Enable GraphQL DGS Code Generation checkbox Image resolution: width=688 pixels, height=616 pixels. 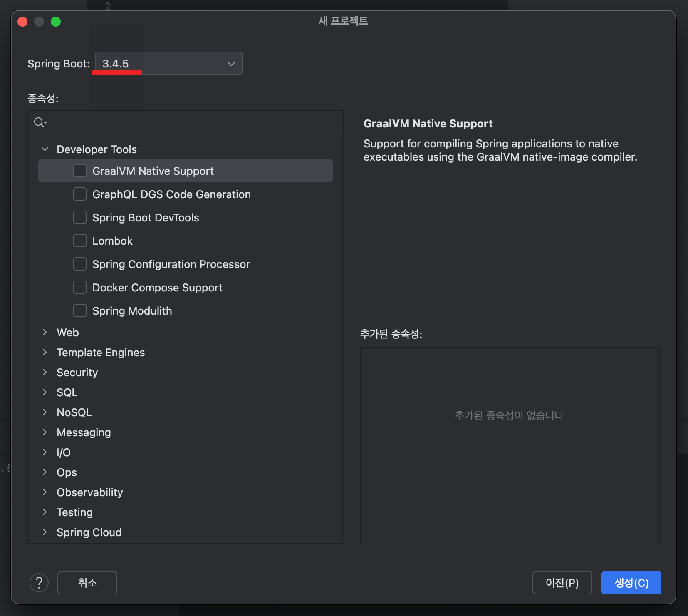click(80, 194)
